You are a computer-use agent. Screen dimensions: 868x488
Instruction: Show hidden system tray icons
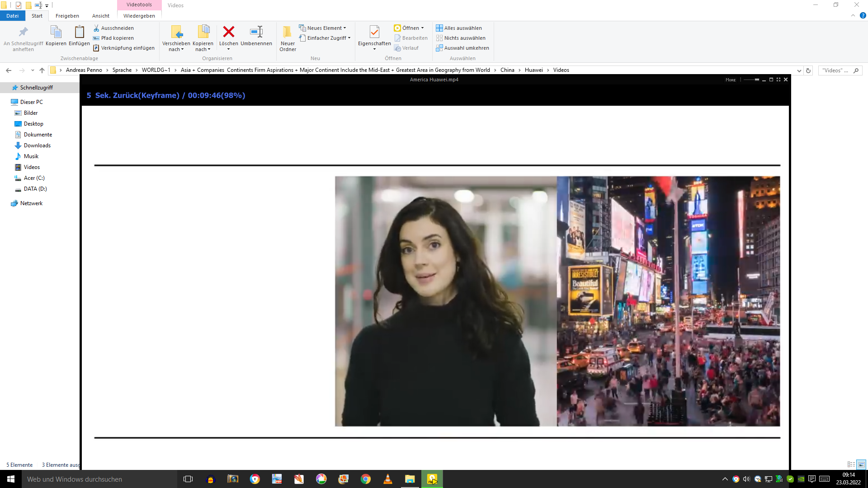(x=725, y=479)
